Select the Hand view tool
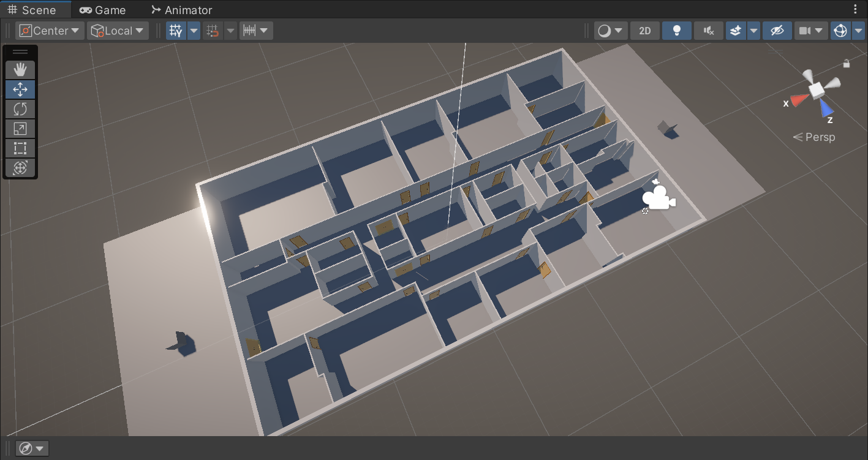This screenshot has height=460, width=868. point(20,69)
